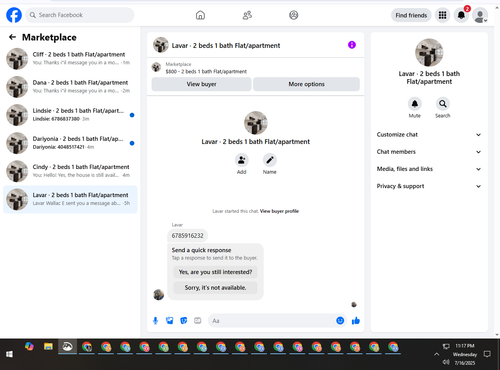The image size is (500, 370).
Task: Click the Lavar chat header avatar
Action: pos(161,45)
